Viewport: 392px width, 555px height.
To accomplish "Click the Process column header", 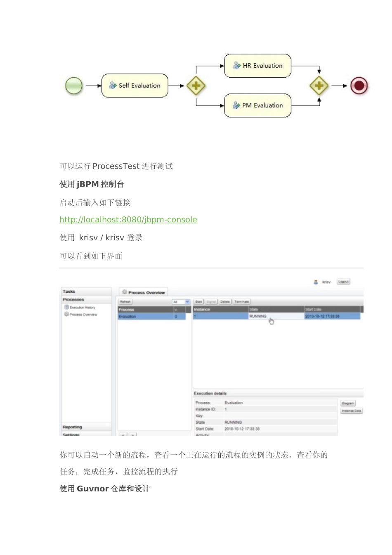I will 145,309.
